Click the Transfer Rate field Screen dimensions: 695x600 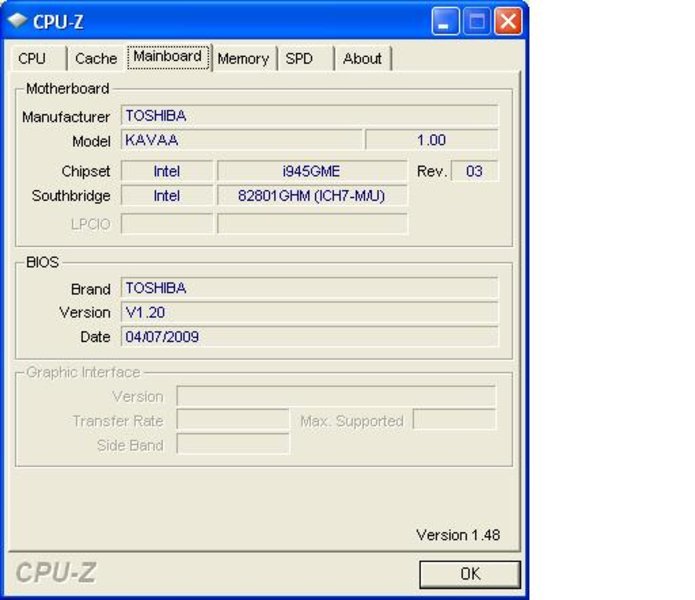tap(233, 420)
